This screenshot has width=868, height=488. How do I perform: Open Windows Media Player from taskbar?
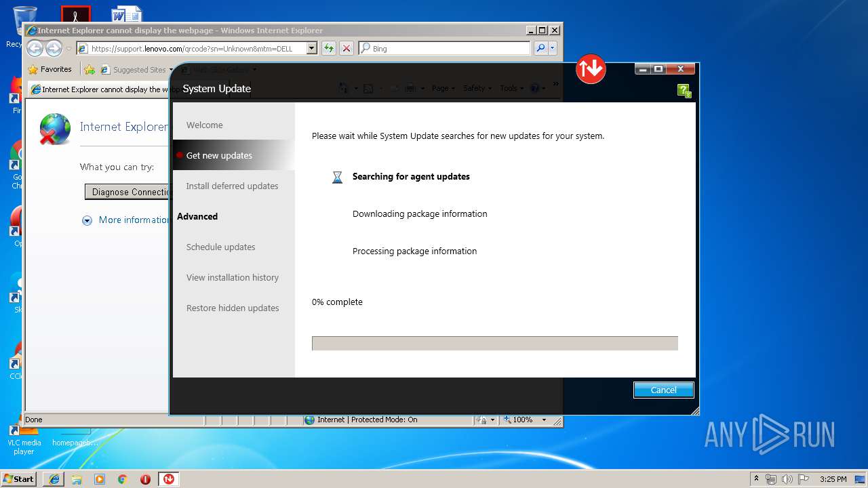point(100,479)
